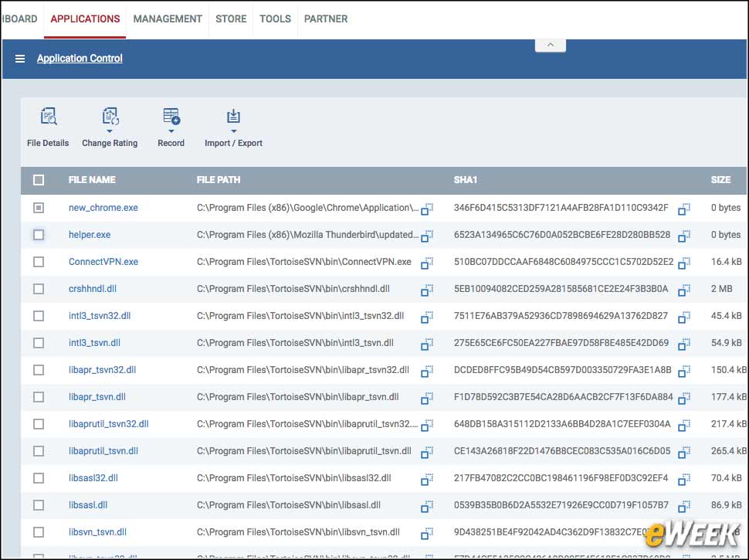The image size is (749, 560).
Task: Open the libapr_tsvn32.dll file link
Action: (x=102, y=370)
